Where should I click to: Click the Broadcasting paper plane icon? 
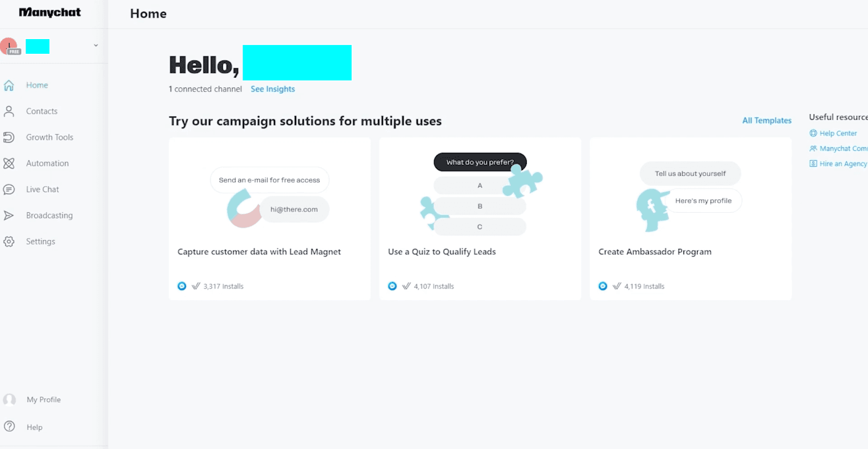point(9,216)
